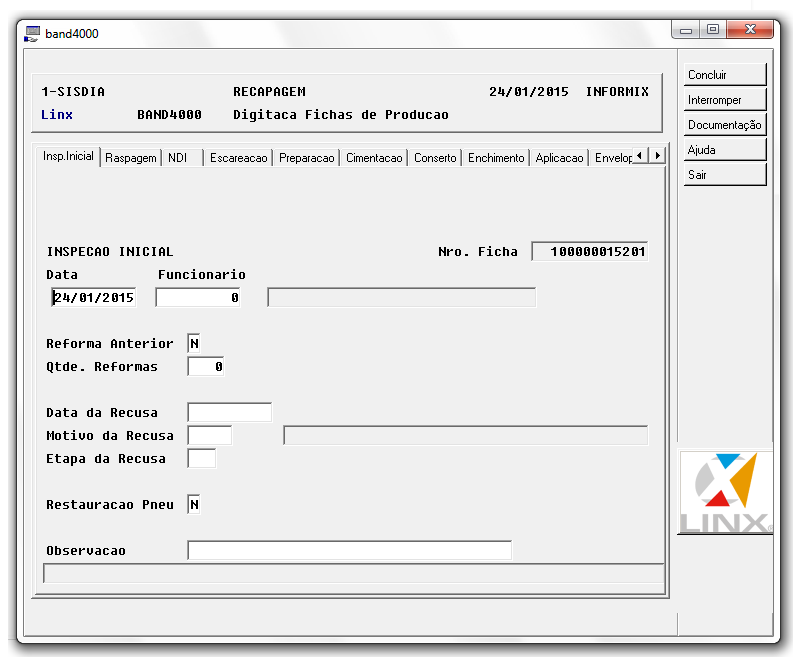
Task: Click the BAND4000 header text
Action: coord(169,115)
